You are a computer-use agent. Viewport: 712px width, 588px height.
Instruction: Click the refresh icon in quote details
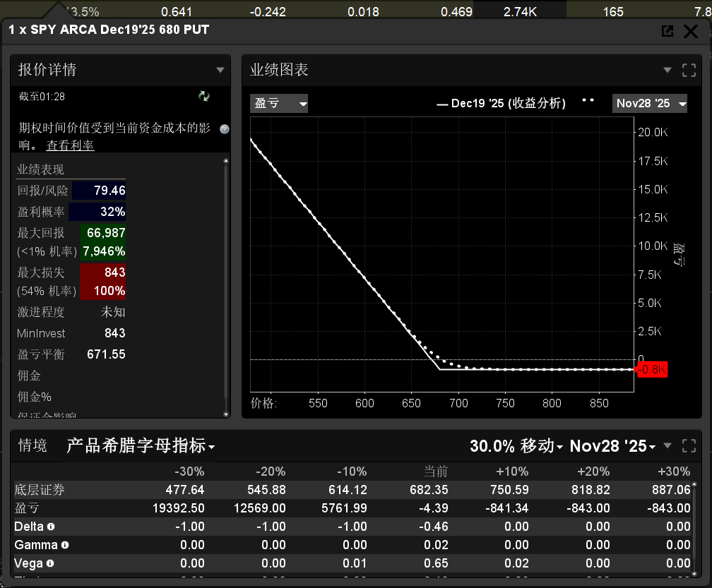click(204, 97)
